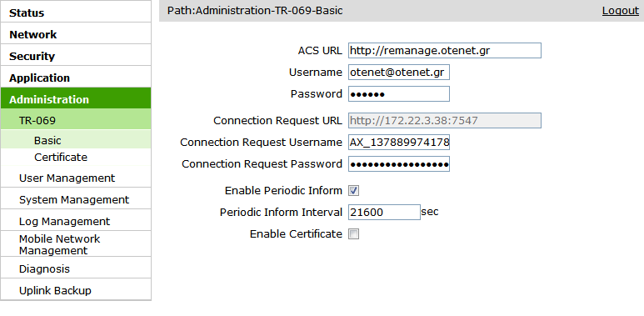Open Log Management page
Viewport: 644px width, 316px height.
point(76,222)
